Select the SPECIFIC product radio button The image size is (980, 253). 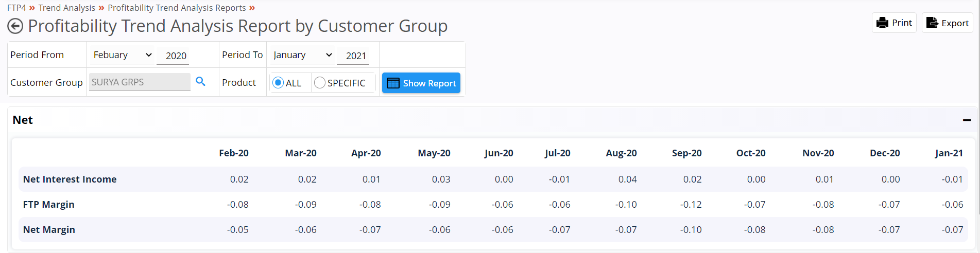point(319,83)
